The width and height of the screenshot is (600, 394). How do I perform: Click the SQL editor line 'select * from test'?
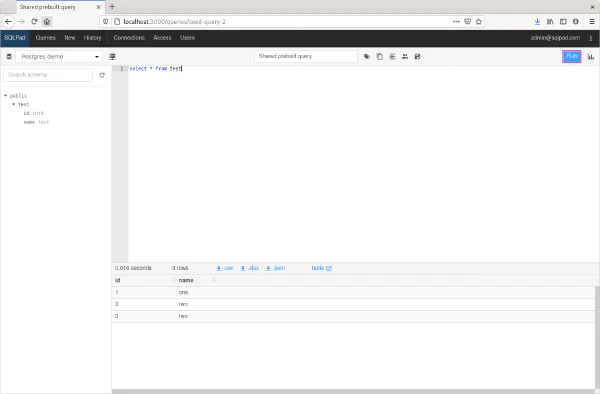point(155,69)
